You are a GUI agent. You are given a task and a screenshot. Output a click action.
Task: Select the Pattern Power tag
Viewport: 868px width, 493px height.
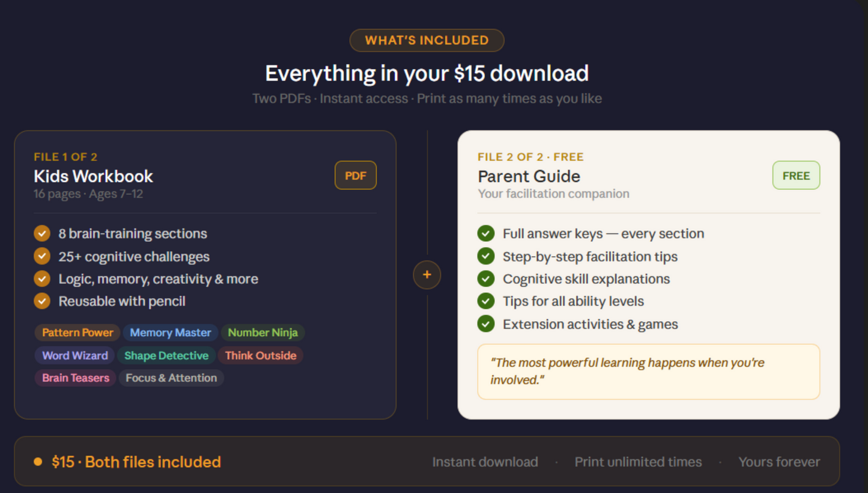click(77, 332)
